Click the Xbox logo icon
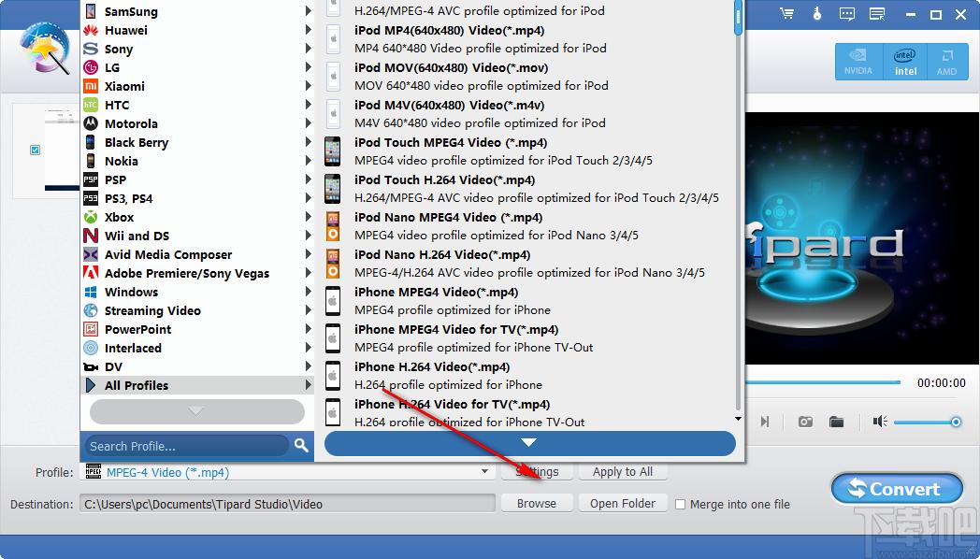The image size is (980, 559). coord(91,217)
